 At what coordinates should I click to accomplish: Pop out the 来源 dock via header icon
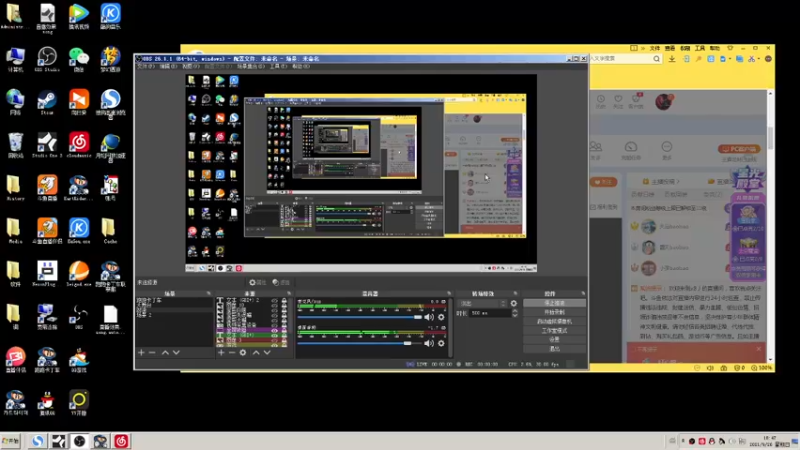289,293
